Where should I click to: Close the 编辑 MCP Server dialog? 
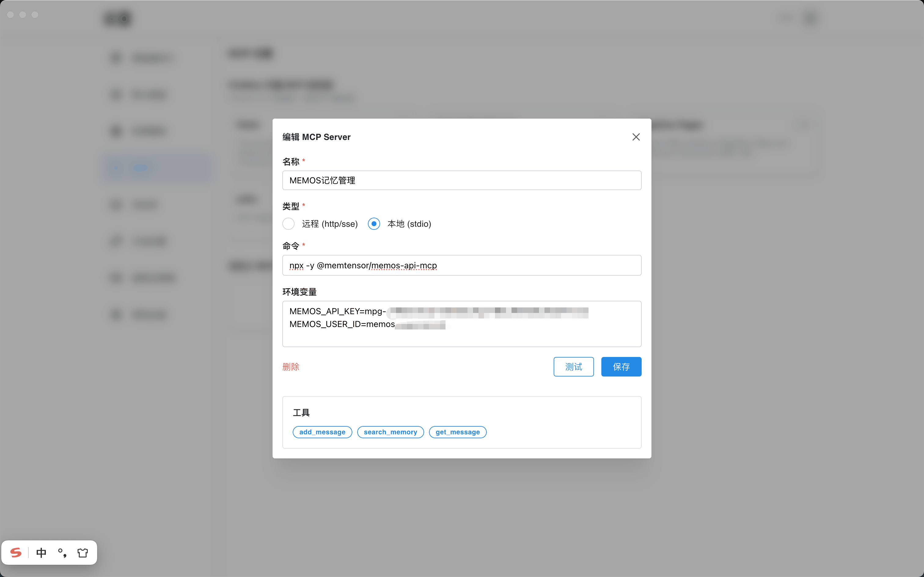[x=636, y=137]
